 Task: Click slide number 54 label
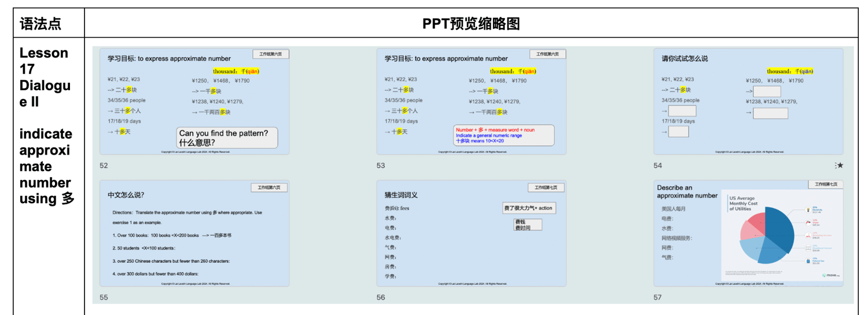coord(658,166)
